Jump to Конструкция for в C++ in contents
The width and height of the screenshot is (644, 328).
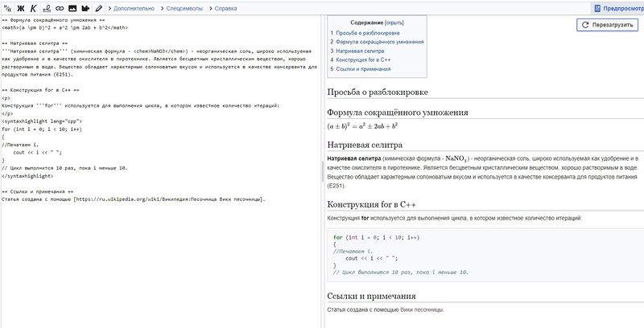363,59
